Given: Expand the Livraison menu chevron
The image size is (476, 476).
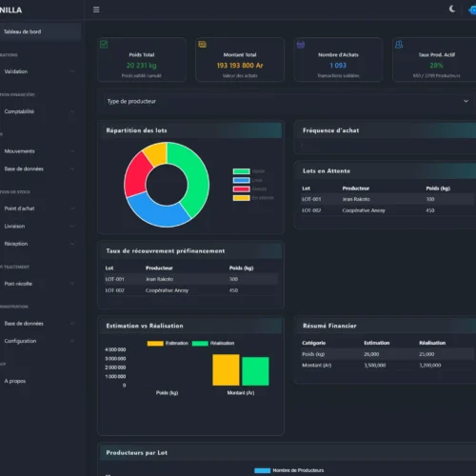Looking at the screenshot, I should click(72, 226).
